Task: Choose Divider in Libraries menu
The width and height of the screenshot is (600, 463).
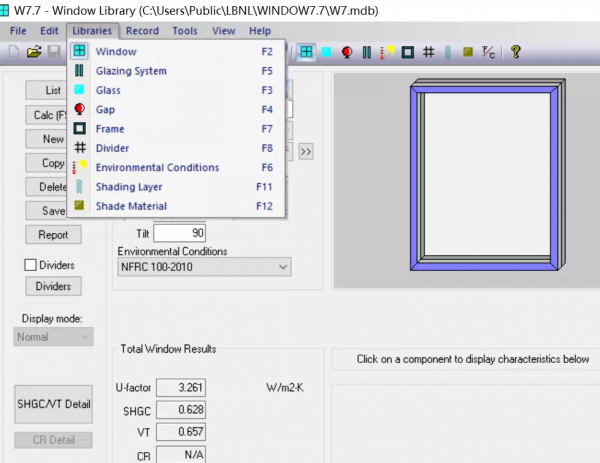Action: point(176,148)
